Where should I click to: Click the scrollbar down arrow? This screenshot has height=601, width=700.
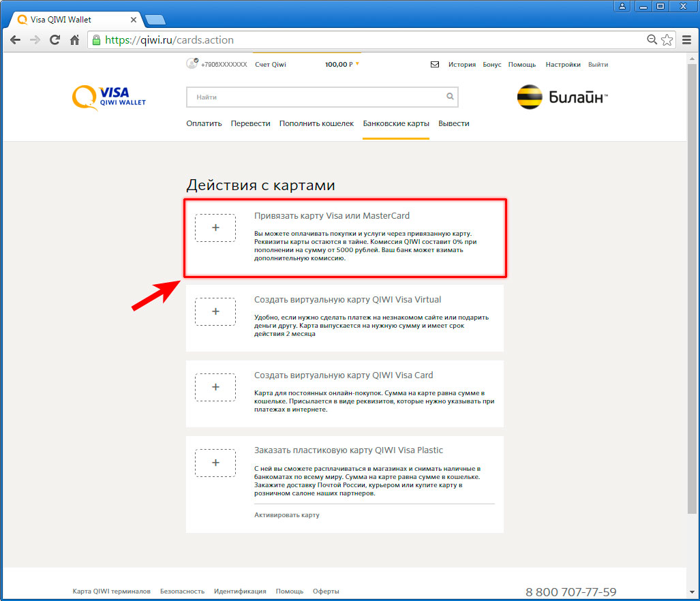(692, 592)
